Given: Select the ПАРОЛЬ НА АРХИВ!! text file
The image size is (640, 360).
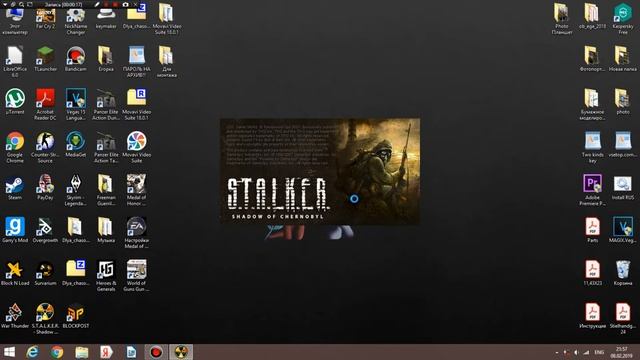Looking at the screenshot, I should tap(136, 61).
